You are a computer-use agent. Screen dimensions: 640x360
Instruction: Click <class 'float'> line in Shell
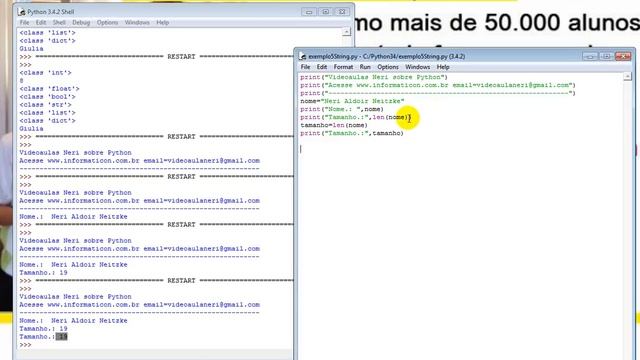[x=49, y=89]
